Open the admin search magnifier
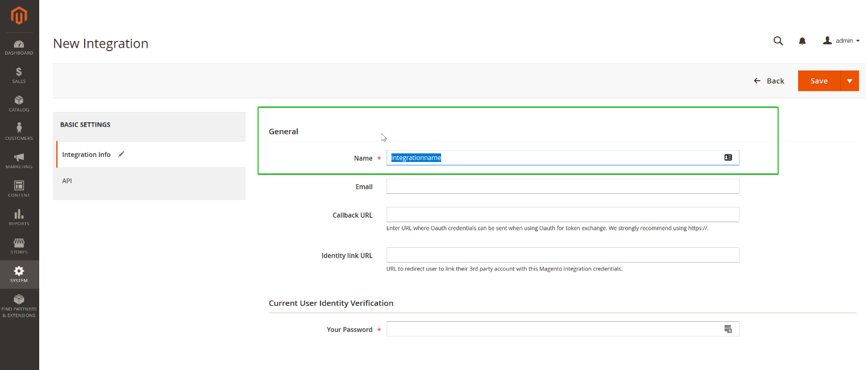868x370 pixels. (778, 40)
